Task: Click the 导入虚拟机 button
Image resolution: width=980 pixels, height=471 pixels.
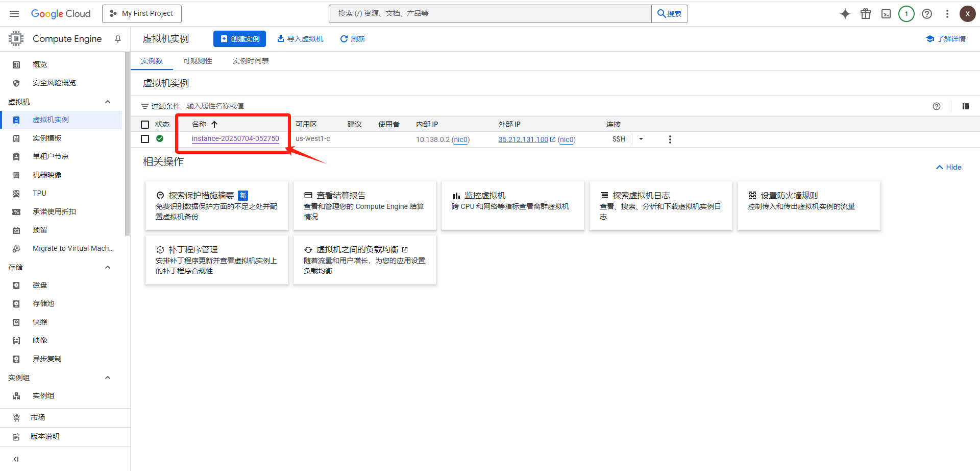Action: [x=300, y=39]
